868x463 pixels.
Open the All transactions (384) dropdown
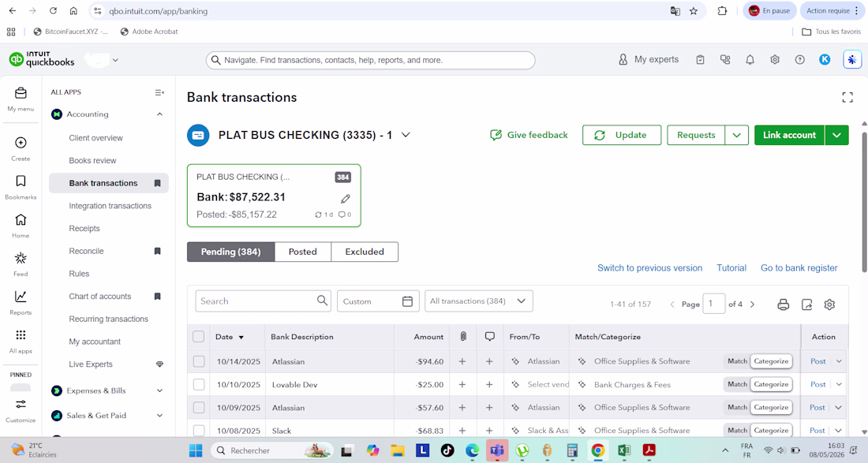coord(478,301)
